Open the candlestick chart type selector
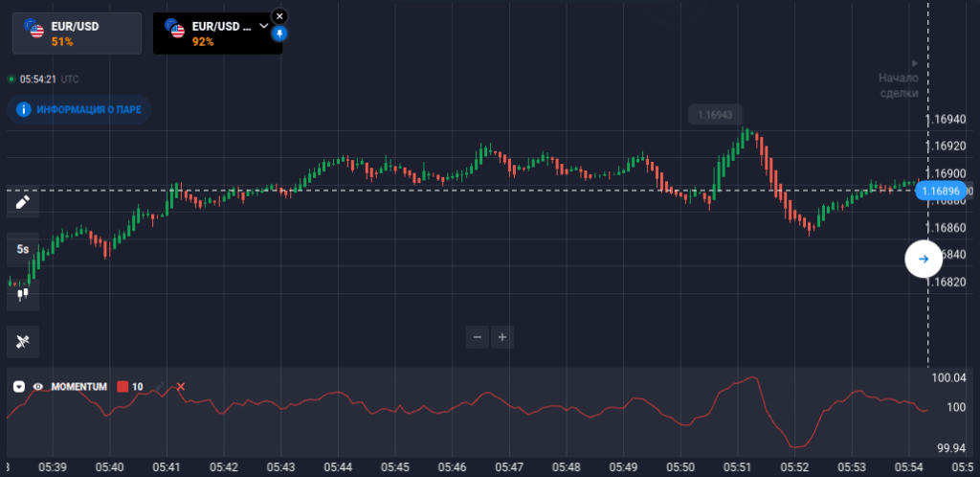This screenshot has width=980, height=477. click(23, 295)
